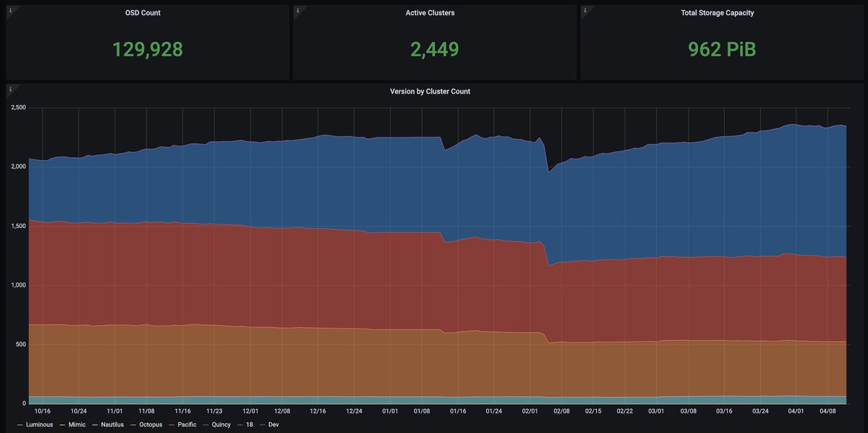Click the info icon on Version by Cluster Count
Screen dimensions: 868x433
point(10,89)
